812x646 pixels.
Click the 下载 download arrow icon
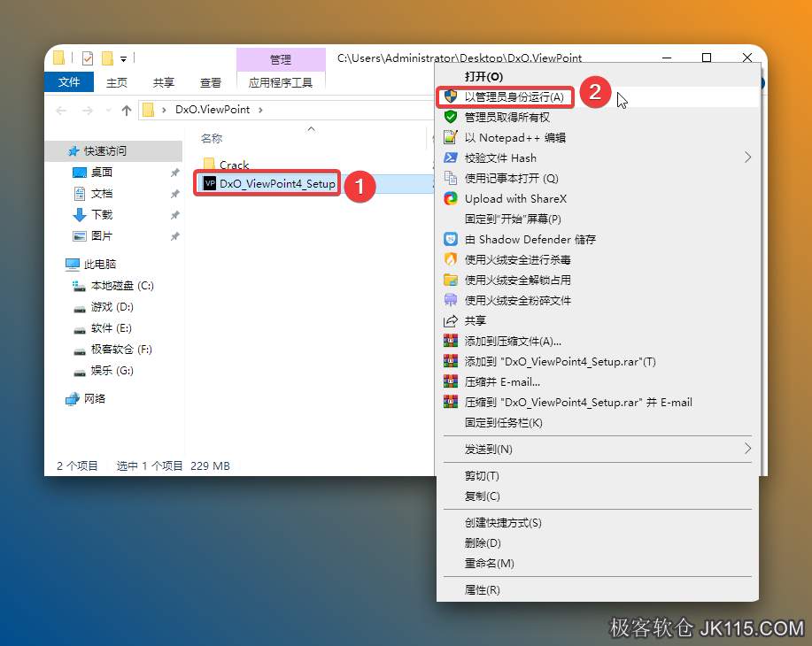[79, 214]
